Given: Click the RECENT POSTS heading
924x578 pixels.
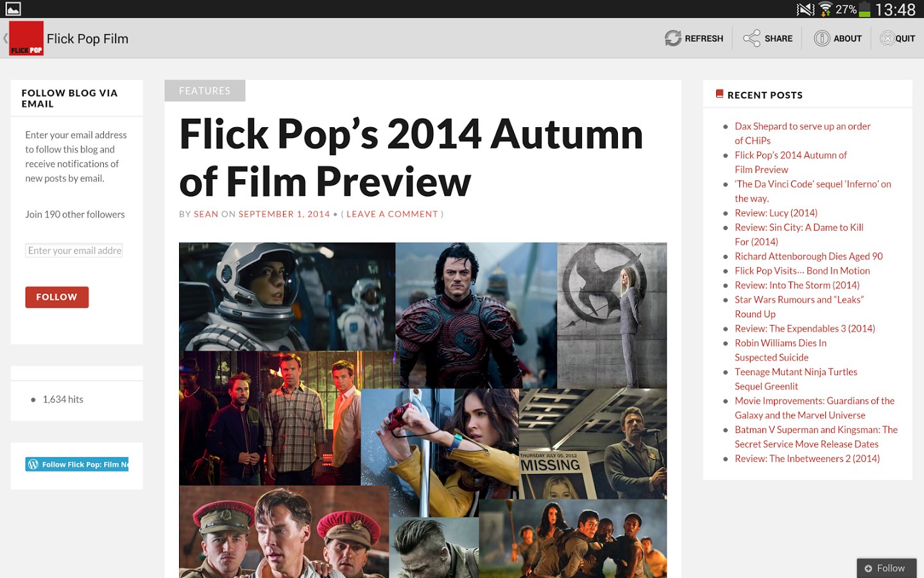Looking at the screenshot, I should [765, 95].
